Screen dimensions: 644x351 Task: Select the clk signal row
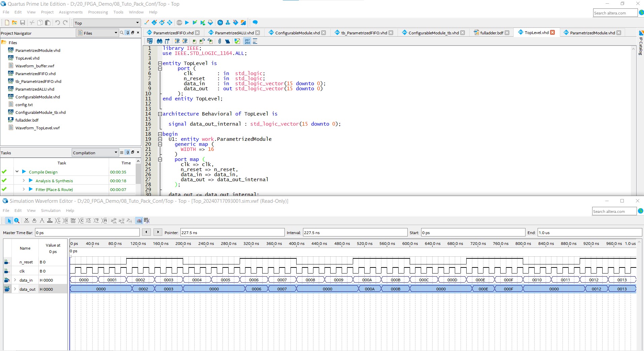(35, 271)
